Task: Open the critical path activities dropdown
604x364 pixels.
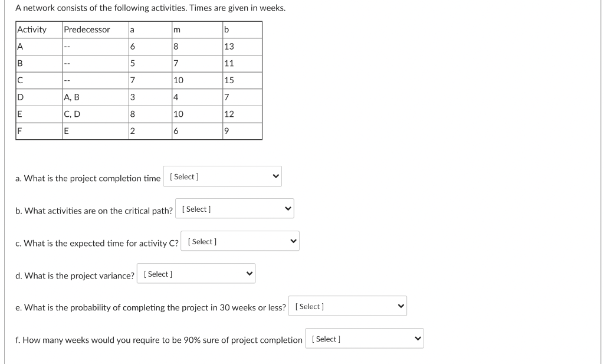Action: pyautogui.click(x=235, y=208)
